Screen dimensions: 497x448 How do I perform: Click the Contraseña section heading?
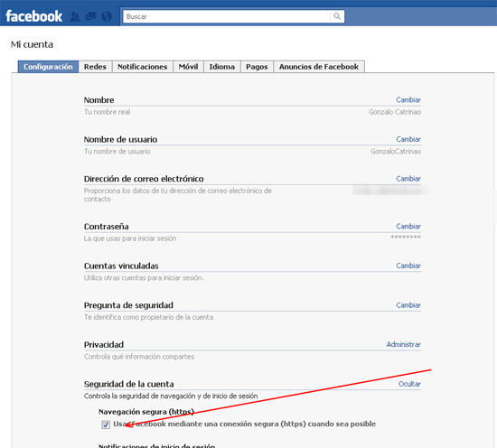click(107, 227)
